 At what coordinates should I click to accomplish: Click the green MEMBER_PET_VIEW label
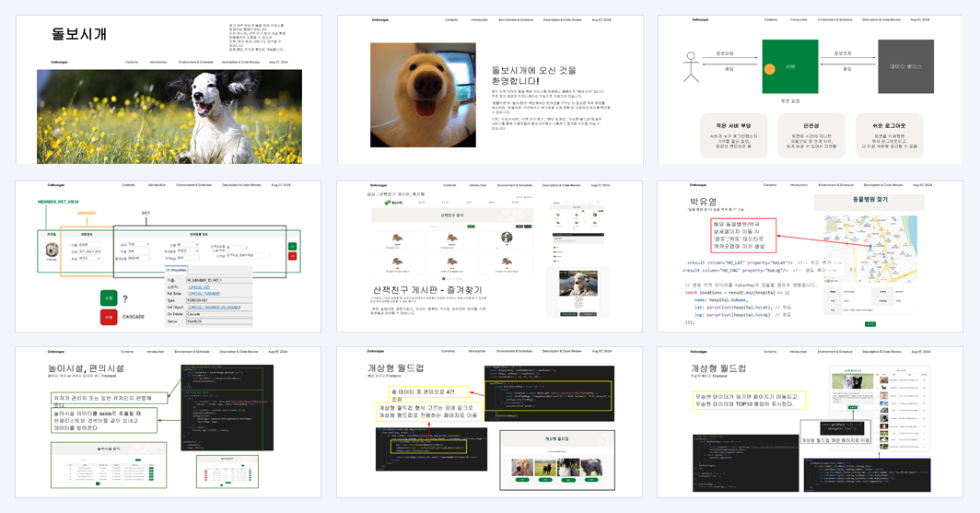point(58,202)
